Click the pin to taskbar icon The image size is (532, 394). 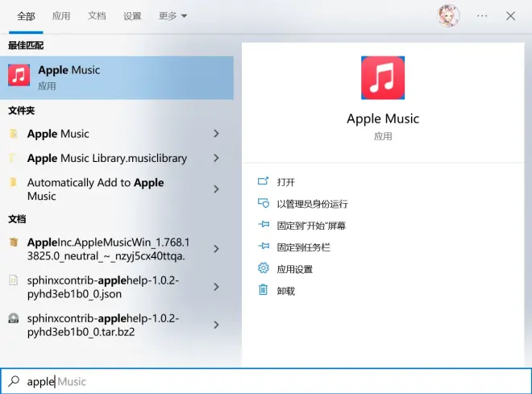point(264,247)
